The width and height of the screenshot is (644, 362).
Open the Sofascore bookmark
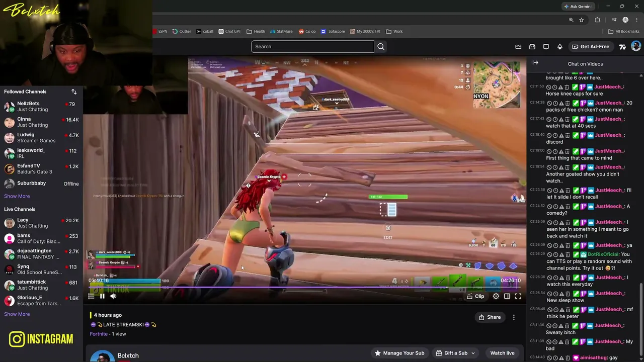333,31
